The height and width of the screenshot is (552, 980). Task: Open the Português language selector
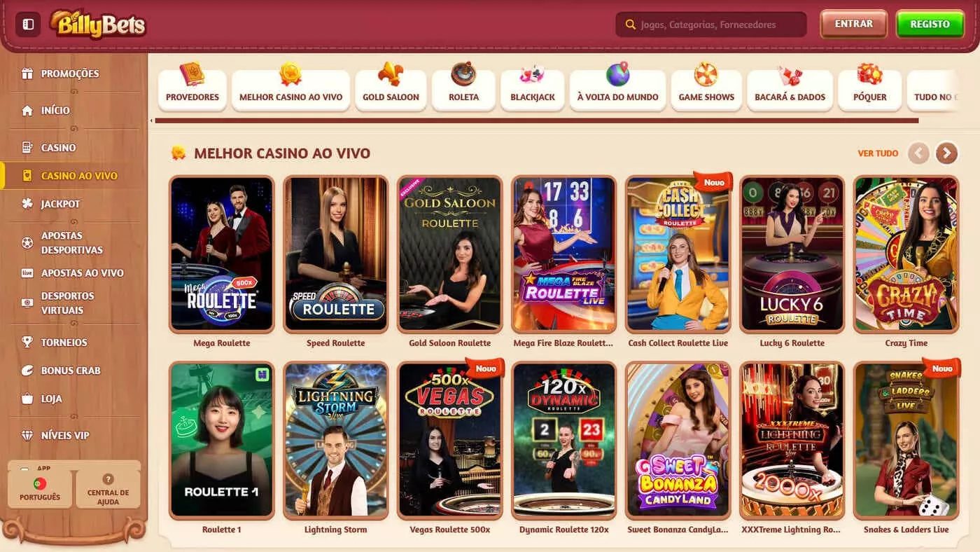[x=40, y=489]
